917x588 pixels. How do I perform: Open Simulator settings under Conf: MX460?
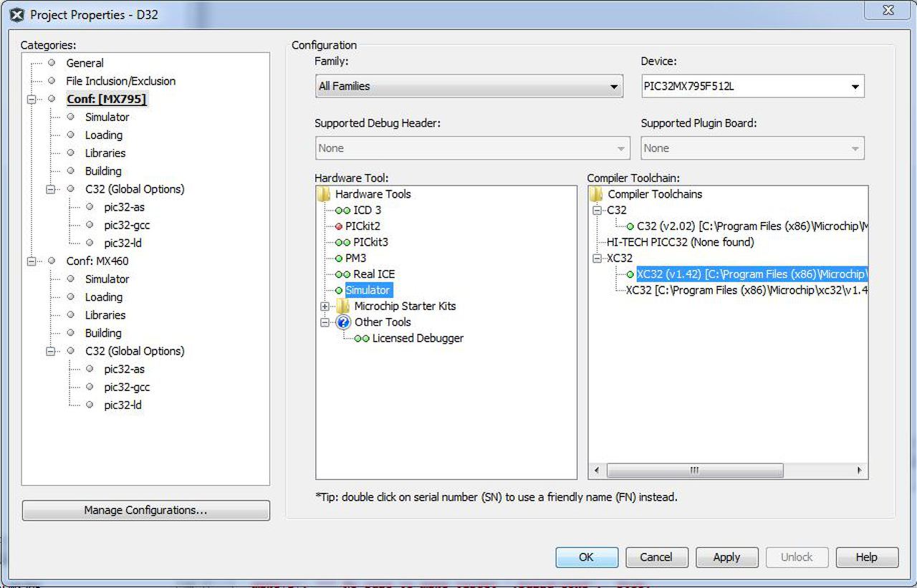pos(107,279)
